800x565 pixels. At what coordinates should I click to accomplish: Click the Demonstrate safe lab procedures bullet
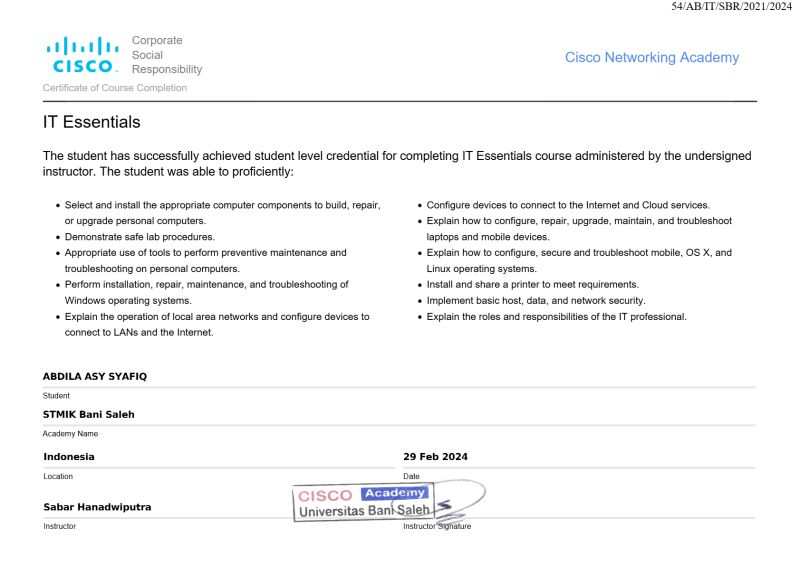click(x=140, y=237)
